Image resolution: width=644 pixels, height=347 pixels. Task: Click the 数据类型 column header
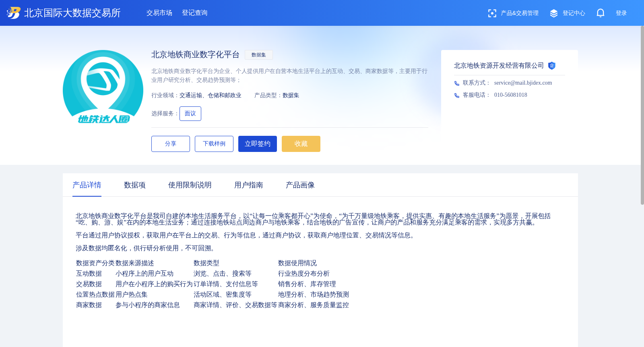pyautogui.click(x=206, y=263)
